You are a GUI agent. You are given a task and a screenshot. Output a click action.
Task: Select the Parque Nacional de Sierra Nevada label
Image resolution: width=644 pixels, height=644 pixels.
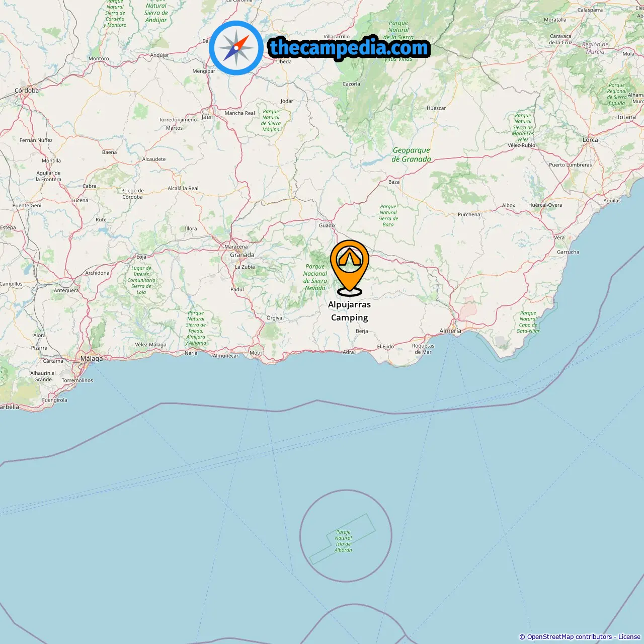[x=315, y=277]
